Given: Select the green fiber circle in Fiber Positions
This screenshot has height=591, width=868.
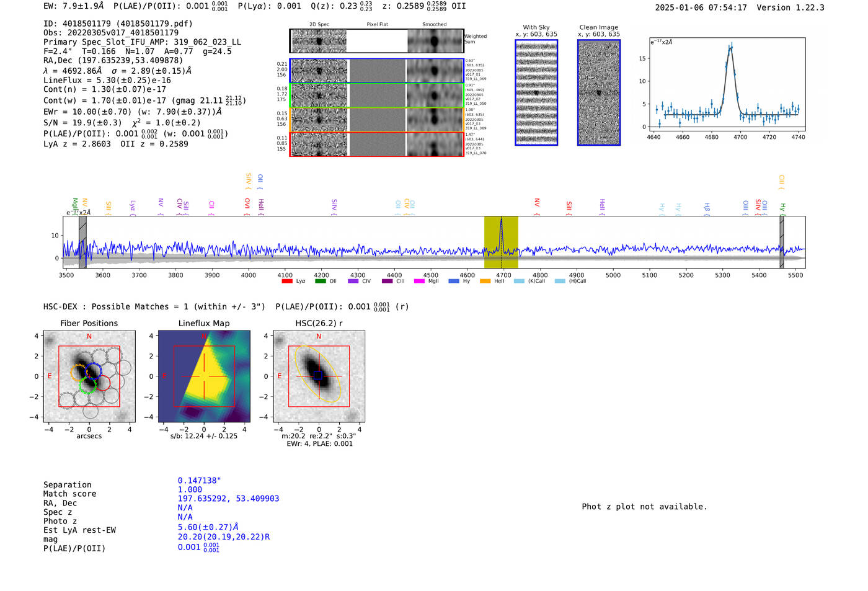Looking at the screenshot, I should pos(88,386).
